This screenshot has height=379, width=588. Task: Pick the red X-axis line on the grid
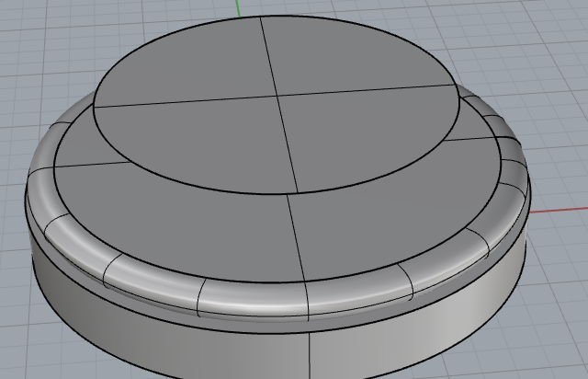pos(559,210)
